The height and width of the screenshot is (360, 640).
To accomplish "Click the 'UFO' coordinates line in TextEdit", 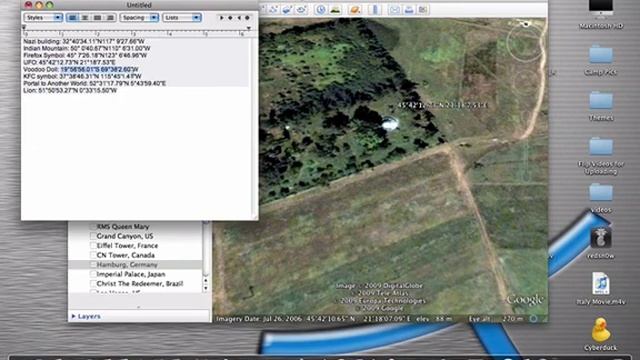I will coord(69,62).
